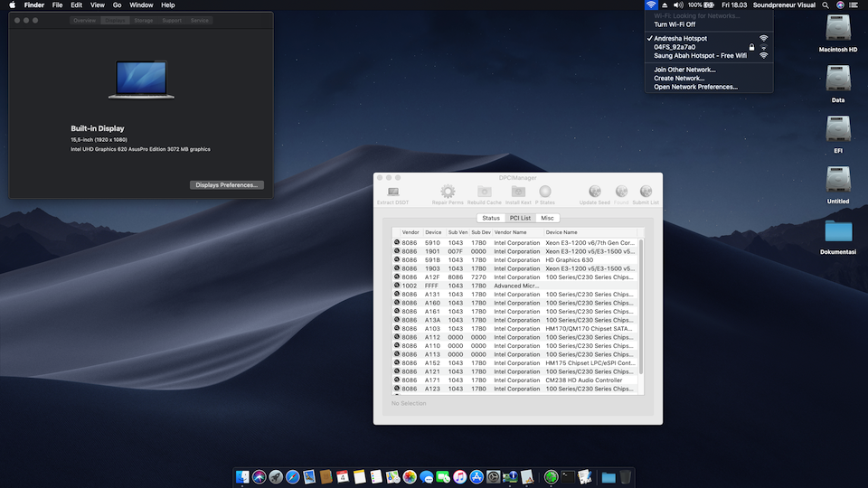Click the Repair Perms gear icon
The image size is (868, 488).
[x=448, y=192]
